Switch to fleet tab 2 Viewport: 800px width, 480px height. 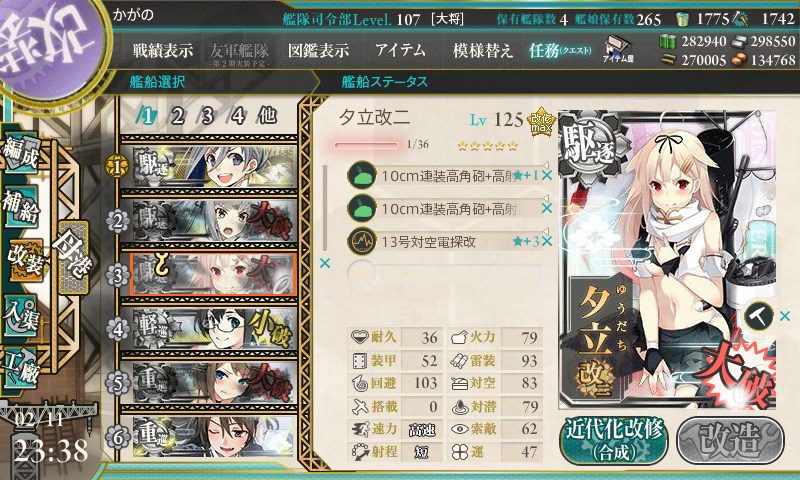coord(178,116)
